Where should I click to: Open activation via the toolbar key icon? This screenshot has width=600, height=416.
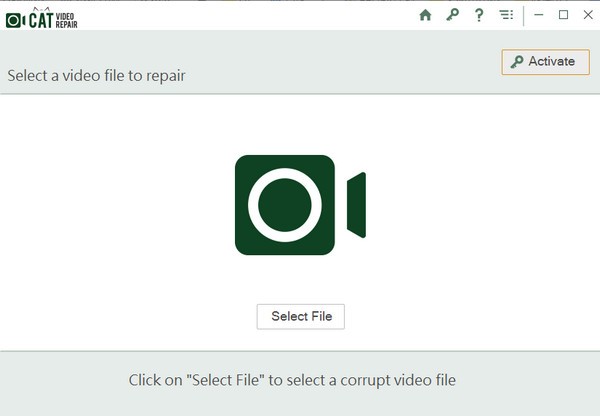pos(452,15)
